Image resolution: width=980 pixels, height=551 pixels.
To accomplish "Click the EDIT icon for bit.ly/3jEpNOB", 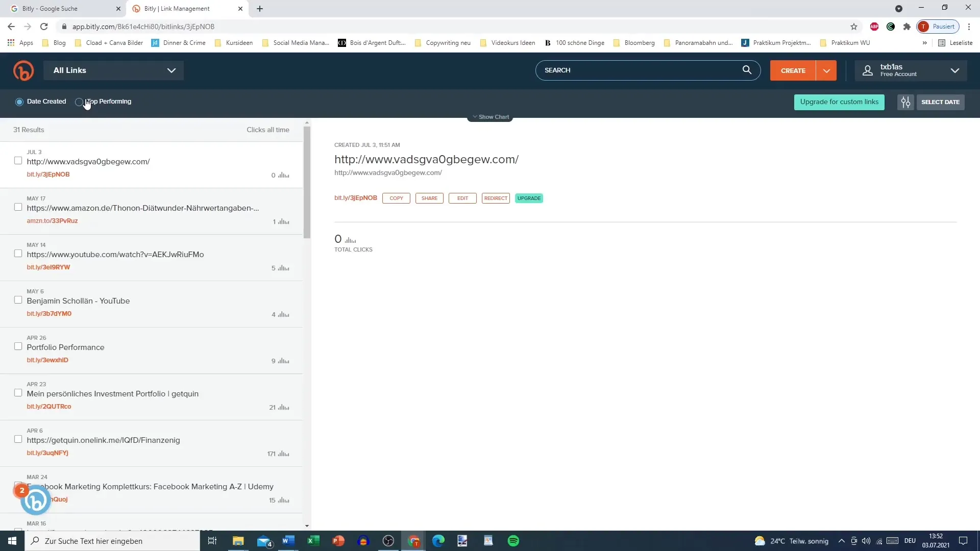I will click(x=463, y=198).
